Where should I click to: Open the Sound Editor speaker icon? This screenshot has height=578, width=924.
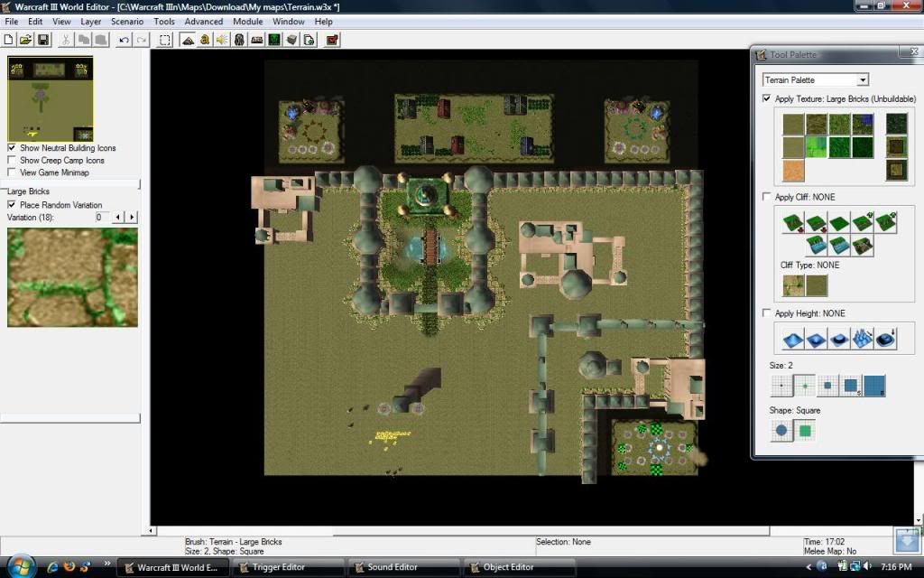pyautogui.click(x=222, y=40)
